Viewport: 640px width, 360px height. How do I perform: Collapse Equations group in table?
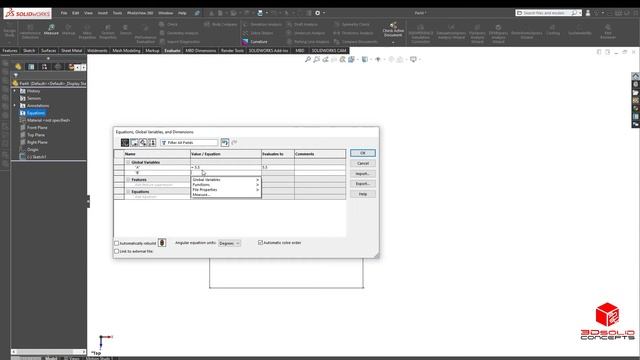(128, 191)
